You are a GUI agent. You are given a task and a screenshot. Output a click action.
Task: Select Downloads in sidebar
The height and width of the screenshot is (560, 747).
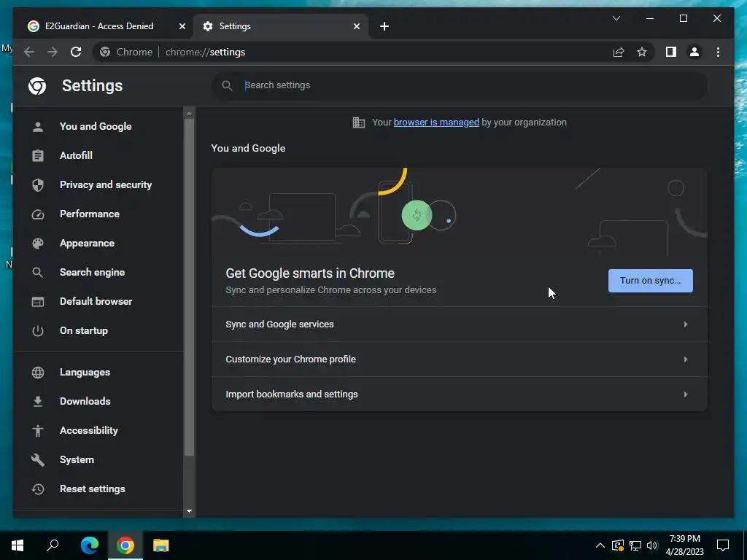pos(85,402)
